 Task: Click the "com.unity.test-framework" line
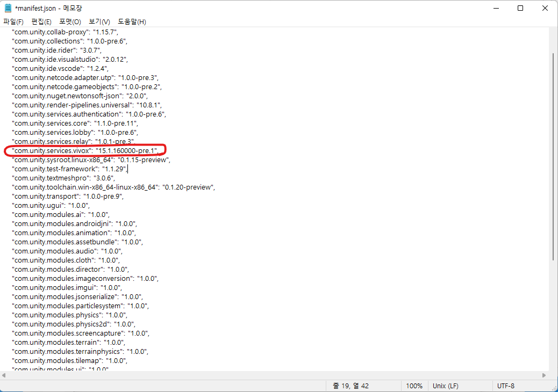(69, 169)
